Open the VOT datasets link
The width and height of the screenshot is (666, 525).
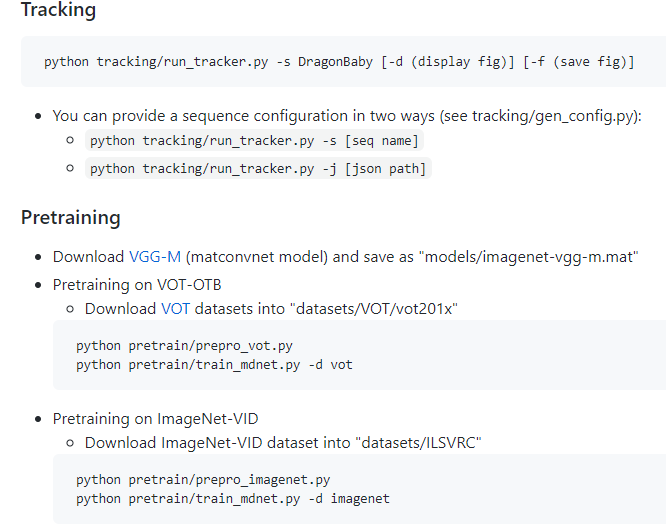pos(175,309)
